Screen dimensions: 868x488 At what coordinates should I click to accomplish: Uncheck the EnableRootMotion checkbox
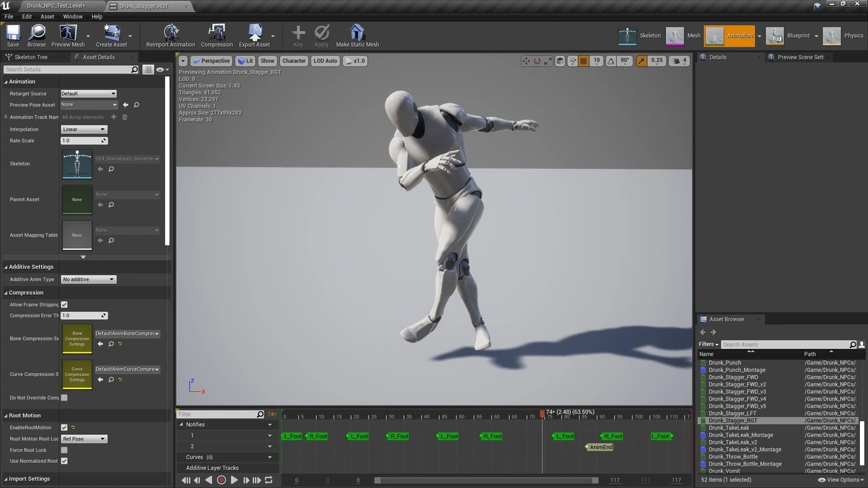[x=64, y=428]
